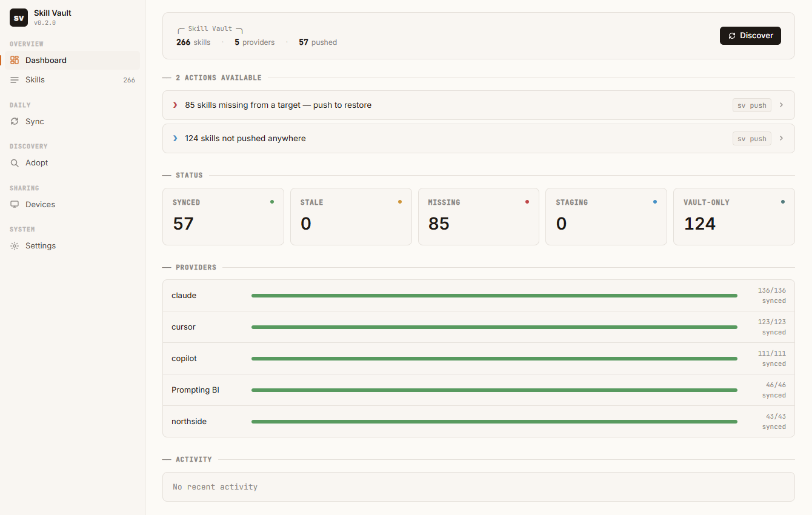
Task: Expand the 124 skills not pushed arrow
Action: point(781,138)
